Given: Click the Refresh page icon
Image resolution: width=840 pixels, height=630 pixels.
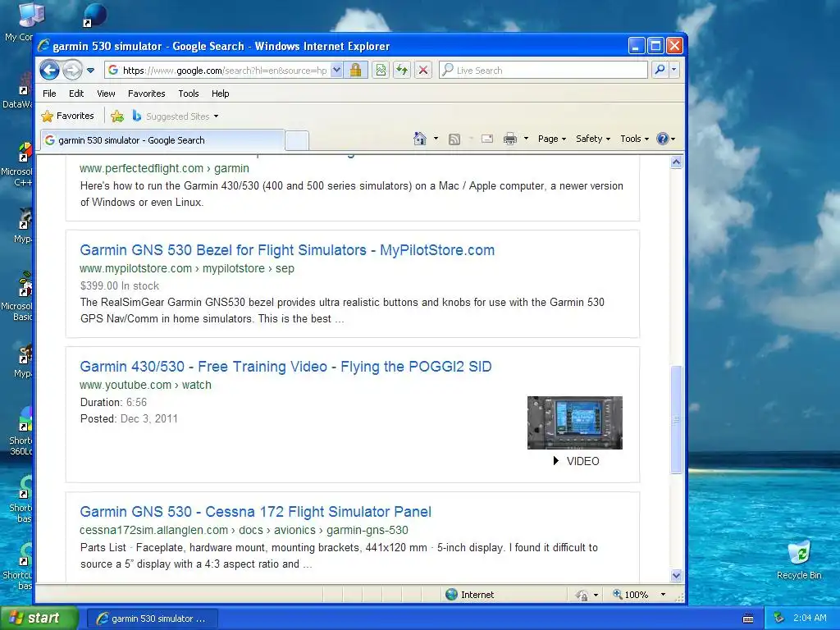Looking at the screenshot, I should (x=402, y=71).
